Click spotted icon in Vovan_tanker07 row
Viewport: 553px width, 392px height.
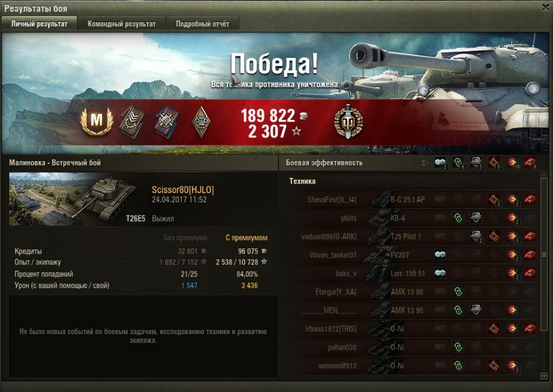(440, 254)
